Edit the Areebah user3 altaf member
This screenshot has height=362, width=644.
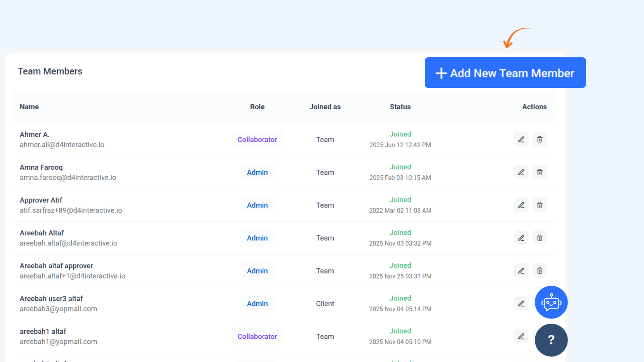[521, 304]
